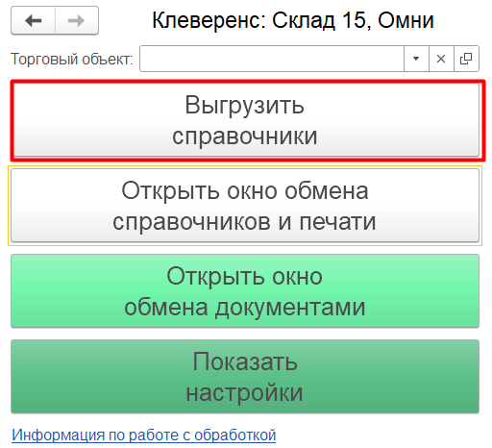Viewport: 492px width, 448px height.
Task: Click the Клеверенс: Склад 15, Омни title
Action: click(x=293, y=20)
